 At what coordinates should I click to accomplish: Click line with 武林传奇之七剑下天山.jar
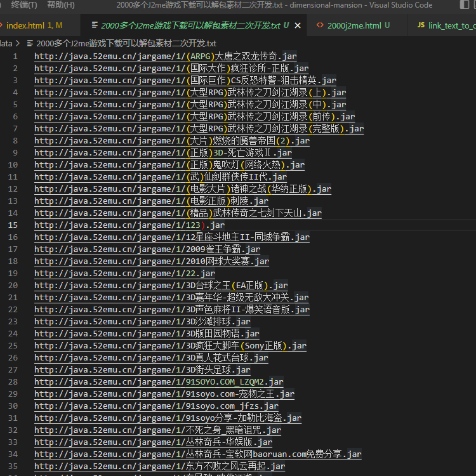178,213
